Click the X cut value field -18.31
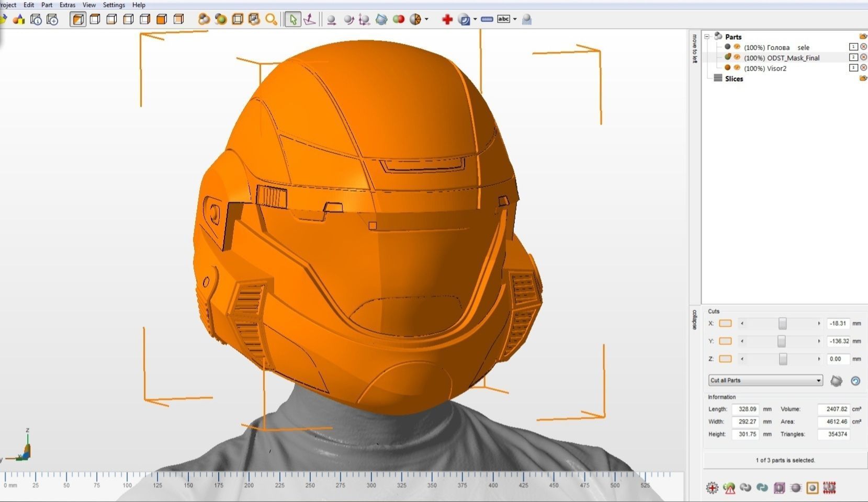Viewport: 868px width, 502px height. pos(838,323)
